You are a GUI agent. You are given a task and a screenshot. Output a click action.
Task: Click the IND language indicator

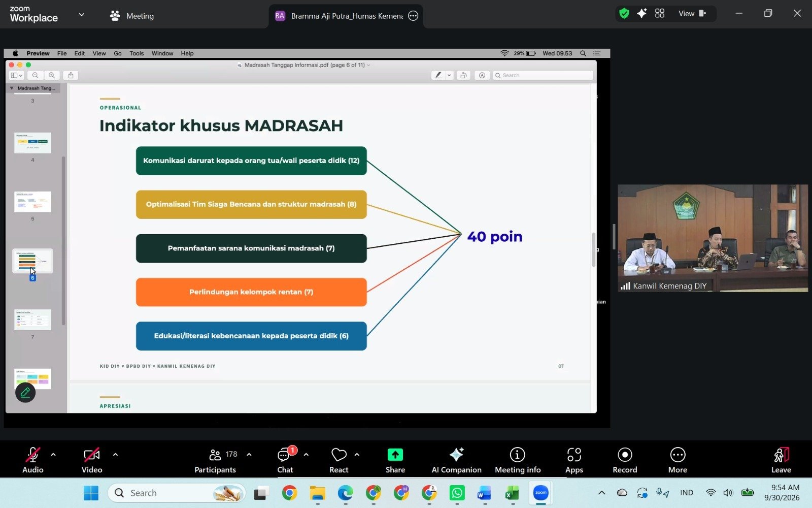tap(687, 493)
